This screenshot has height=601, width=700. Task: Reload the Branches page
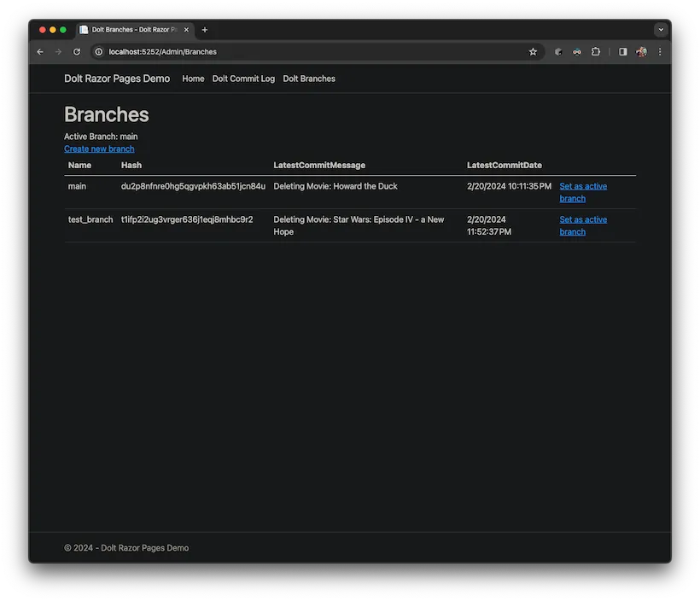(x=77, y=51)
